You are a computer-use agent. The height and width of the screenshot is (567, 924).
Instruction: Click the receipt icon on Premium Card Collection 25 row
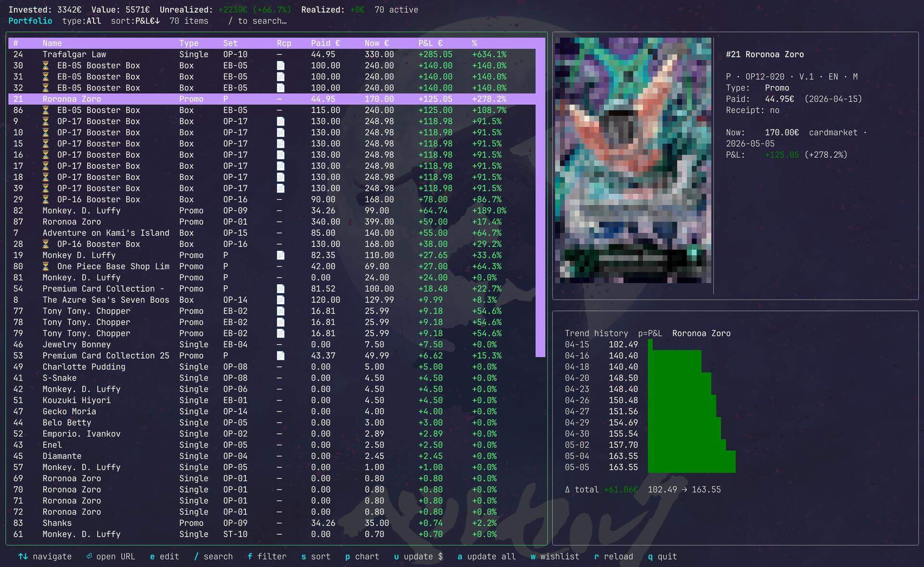[281, 356]
